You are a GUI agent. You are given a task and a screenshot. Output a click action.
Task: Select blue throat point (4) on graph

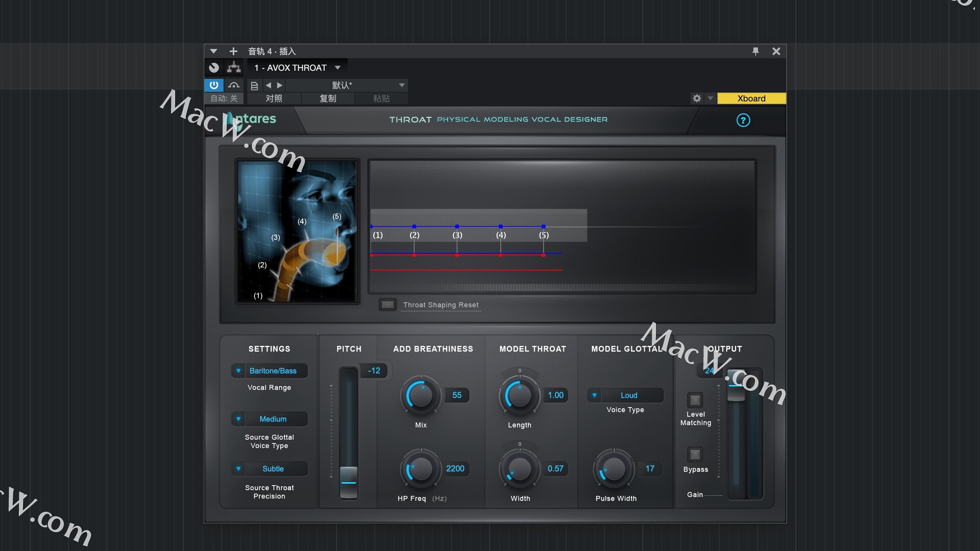pyautogui.click(x=501, y=226)
